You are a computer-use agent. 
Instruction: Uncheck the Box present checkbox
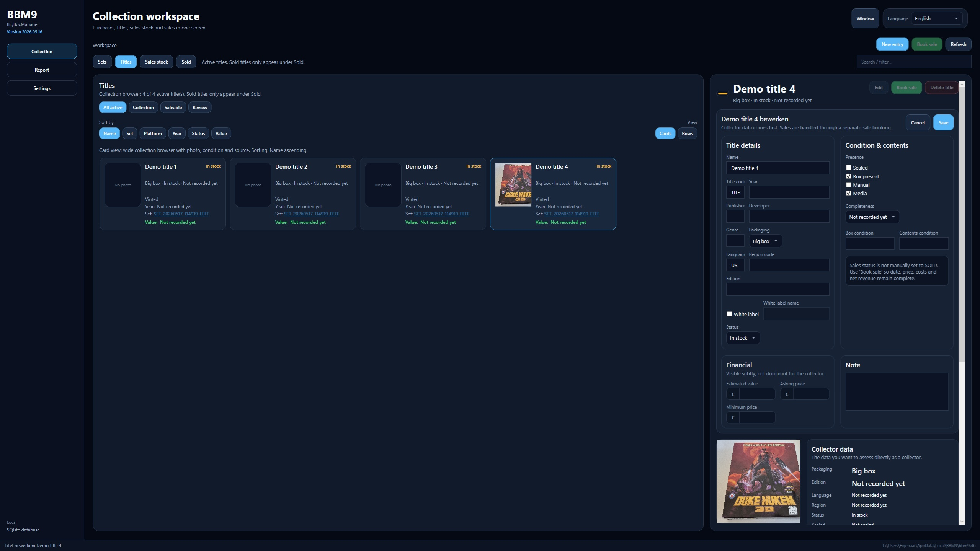click(848, 176)
